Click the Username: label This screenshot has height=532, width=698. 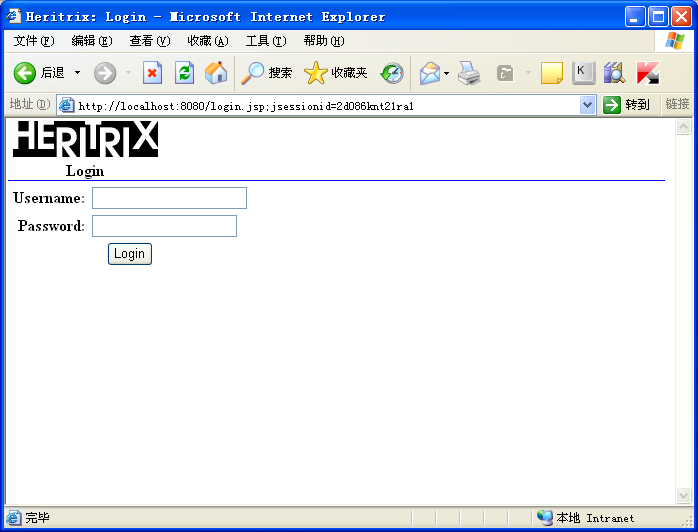49,198
